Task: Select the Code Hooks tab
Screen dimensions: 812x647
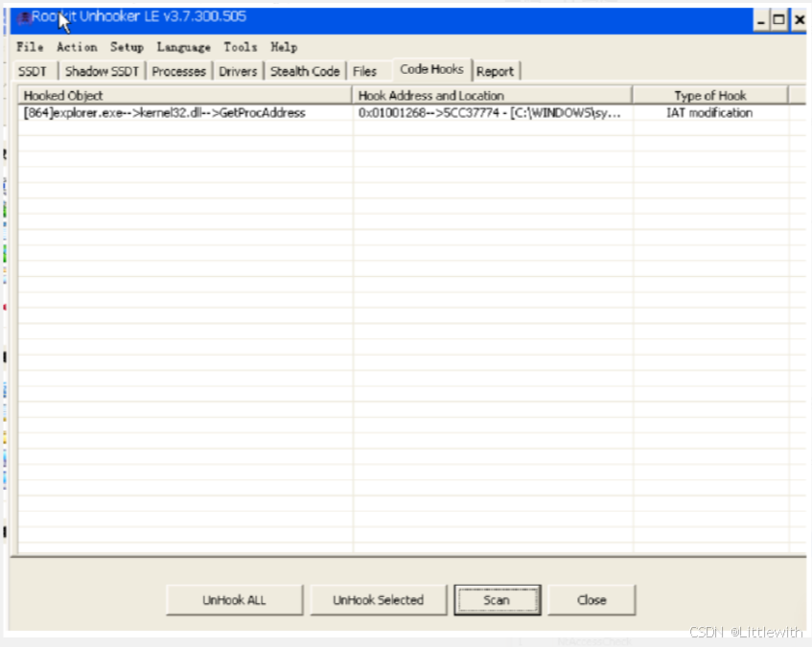Action: tap(432, 69)
